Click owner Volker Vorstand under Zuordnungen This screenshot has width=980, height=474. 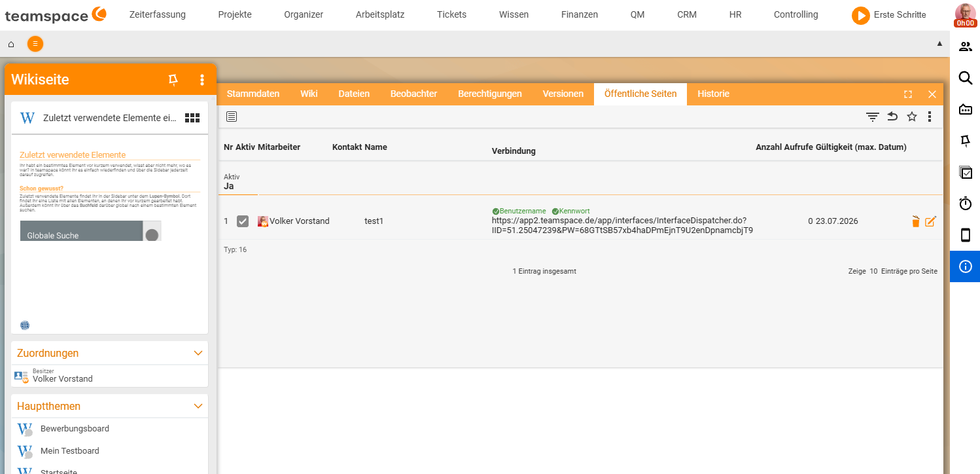point(63,379)
